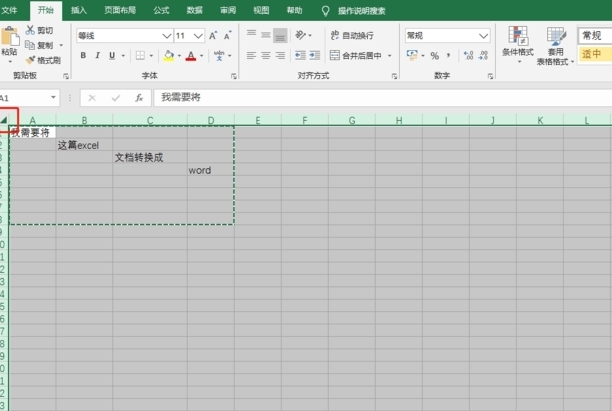This screenshot has width=612, height=411.
Task: Center text horizontally
Action: [266, 56]
